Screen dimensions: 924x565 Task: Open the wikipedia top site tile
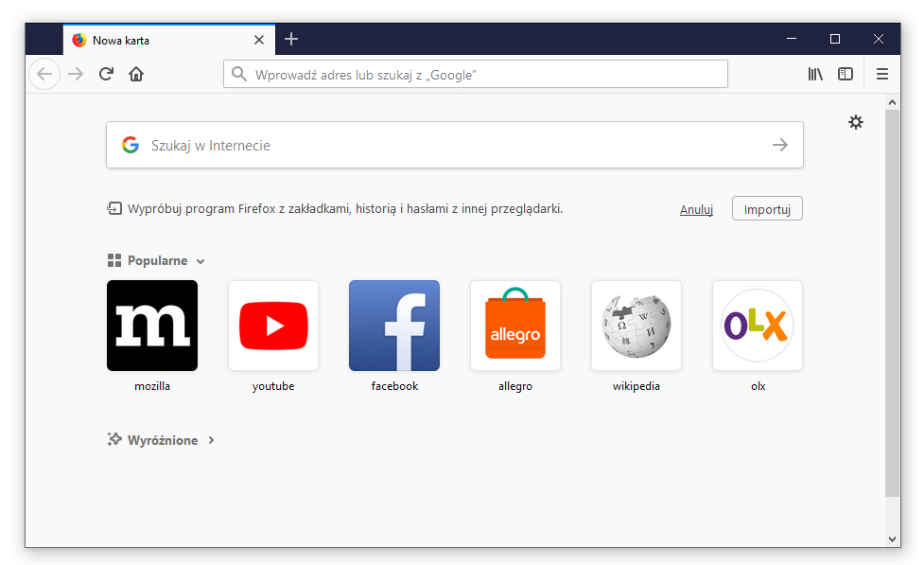636,326
